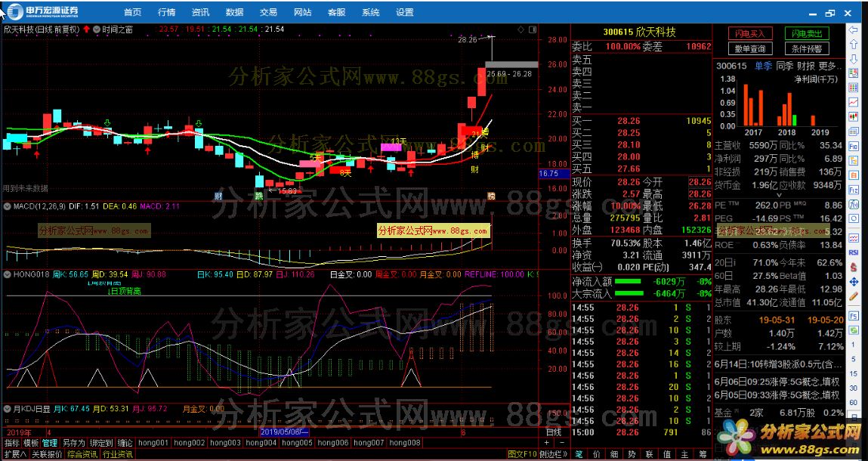Open the 行业资讯 bottom tab

[x=117, y=454]
